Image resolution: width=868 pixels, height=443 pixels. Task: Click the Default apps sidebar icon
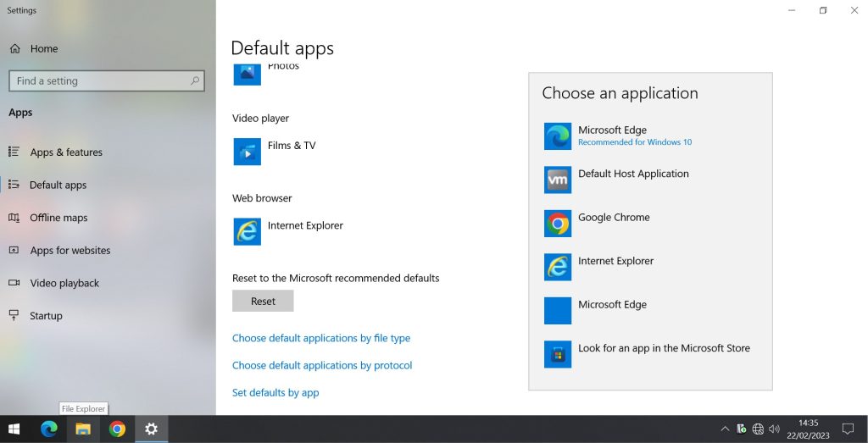(x=14, y=185)
